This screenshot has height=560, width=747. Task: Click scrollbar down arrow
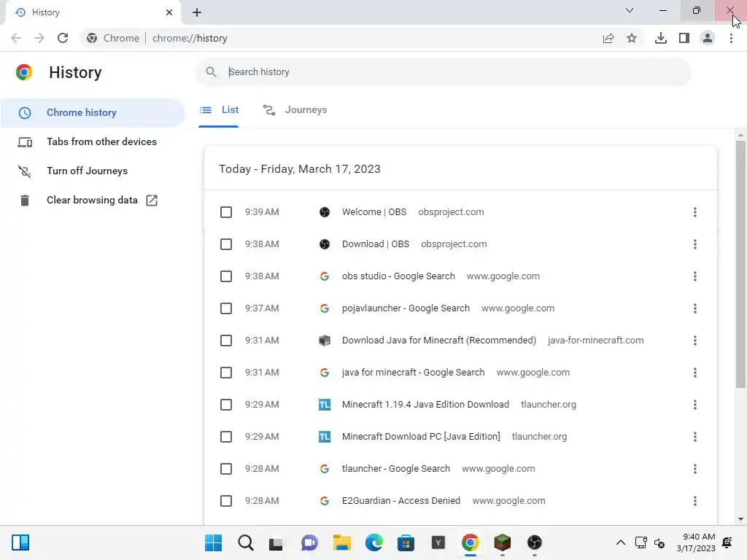pos(740,519)
